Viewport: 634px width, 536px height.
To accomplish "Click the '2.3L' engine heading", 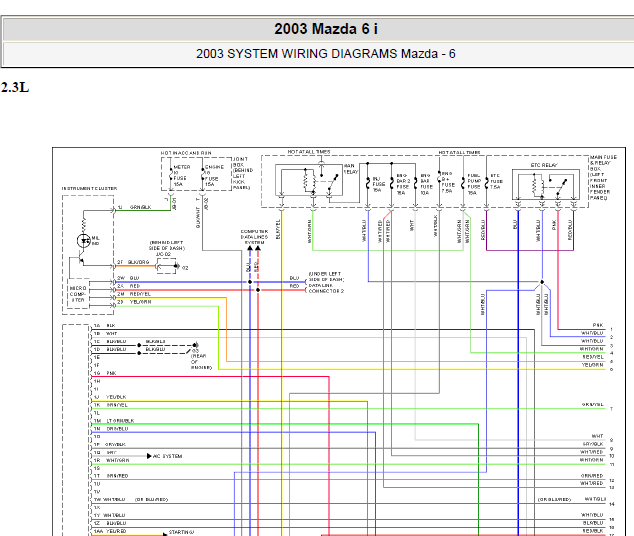I will coord(15,87).
